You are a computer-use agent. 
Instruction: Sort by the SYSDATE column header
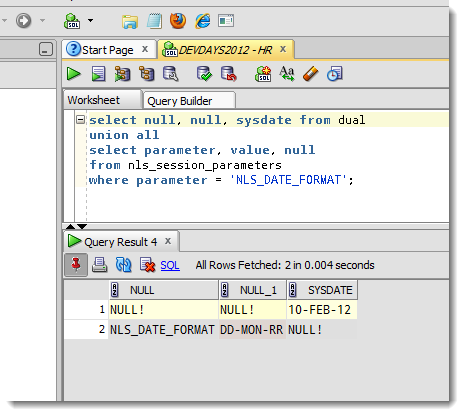coord(322,290)
